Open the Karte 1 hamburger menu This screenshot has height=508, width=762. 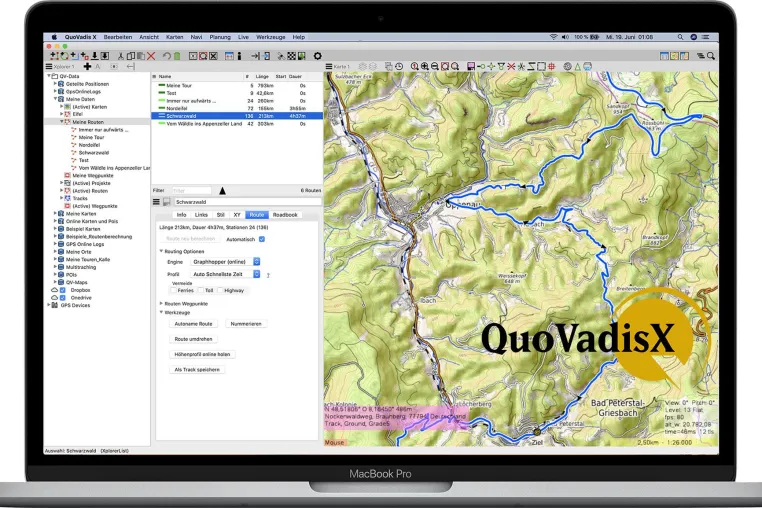(x=329, y=67)
